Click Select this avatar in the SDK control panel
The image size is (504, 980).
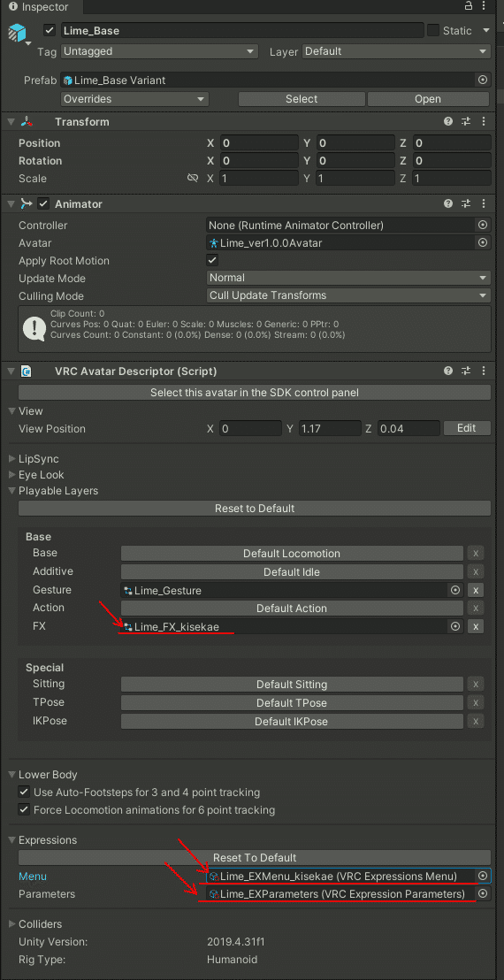click(x=255, y=393)
